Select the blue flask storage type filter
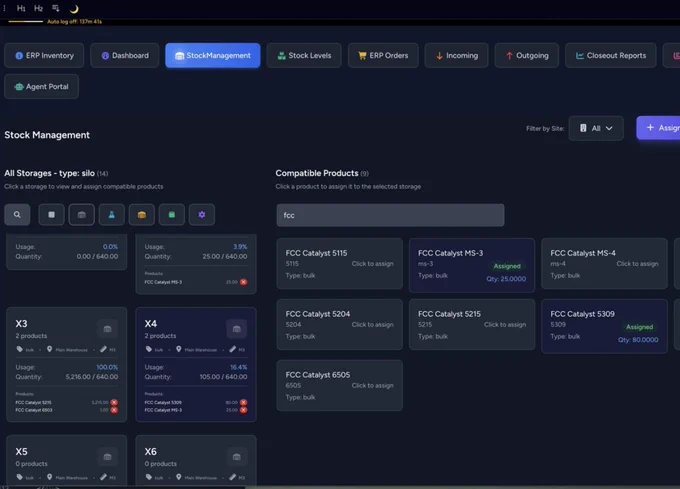The height and width of the screenshot is (489, 680). pos(111,215)
